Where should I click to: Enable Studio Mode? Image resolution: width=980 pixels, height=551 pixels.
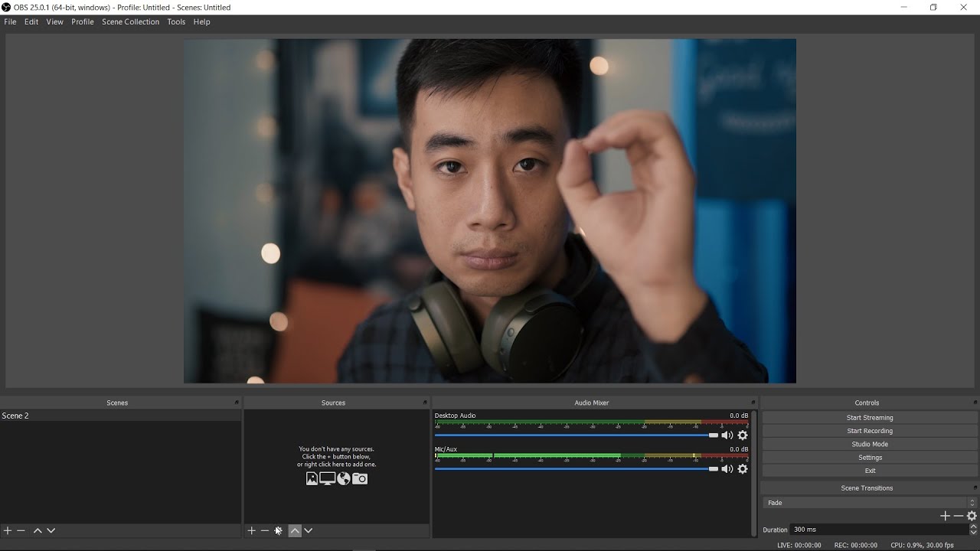[x=870, y=444]
